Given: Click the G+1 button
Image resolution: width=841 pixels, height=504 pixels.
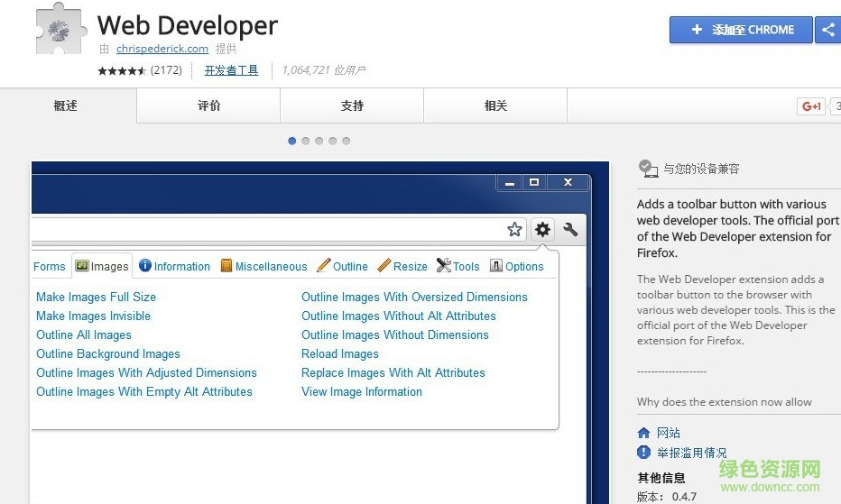Looking at the screenshot, I should [811, 106].
